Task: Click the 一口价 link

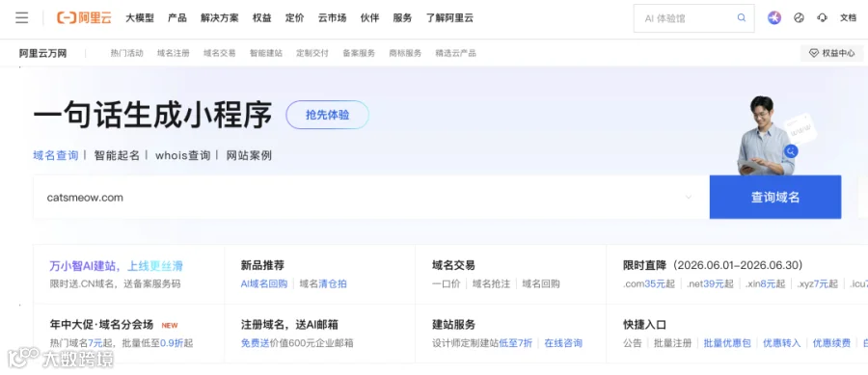Action: 447,283
